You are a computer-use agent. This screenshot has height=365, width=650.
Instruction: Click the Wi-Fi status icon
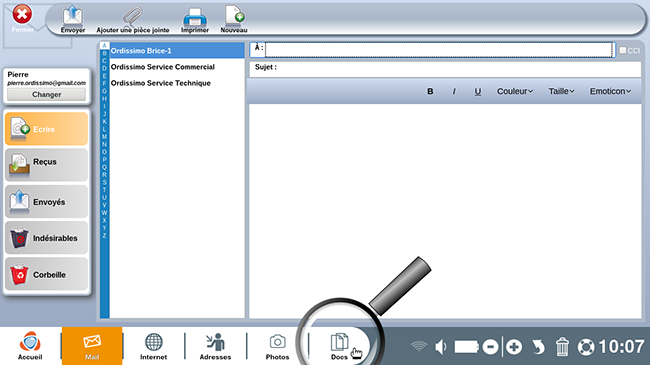click(419, 346)
